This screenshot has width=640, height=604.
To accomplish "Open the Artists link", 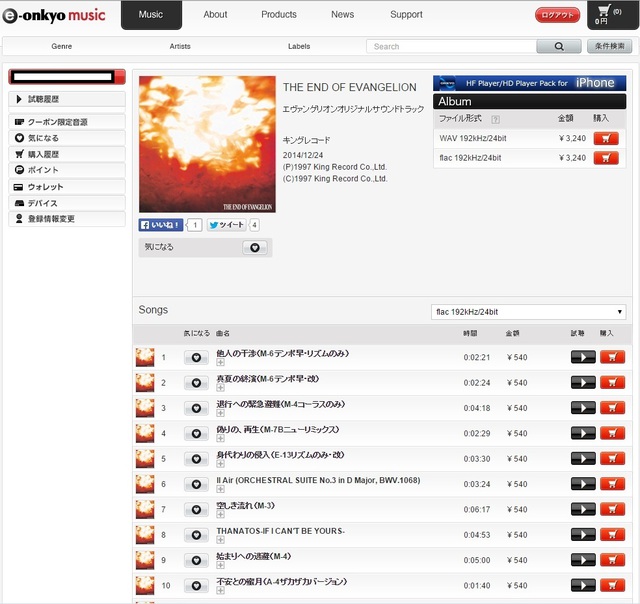I will (x=180, y=46).
